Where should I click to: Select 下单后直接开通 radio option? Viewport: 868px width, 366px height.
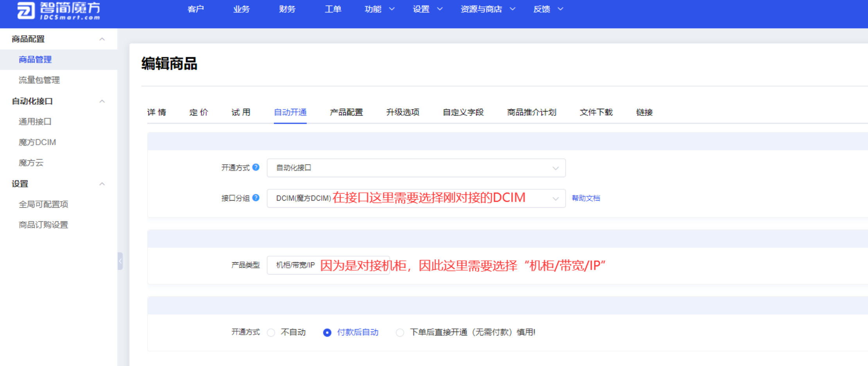(x=400, y=332)
